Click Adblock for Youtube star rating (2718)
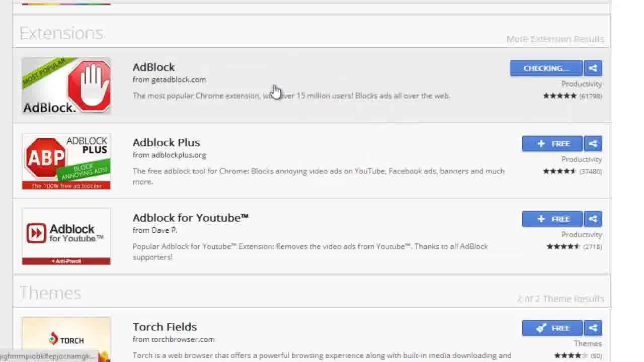Image resolution: width=644 pixels, height=362 pixels. coord(574,246)
